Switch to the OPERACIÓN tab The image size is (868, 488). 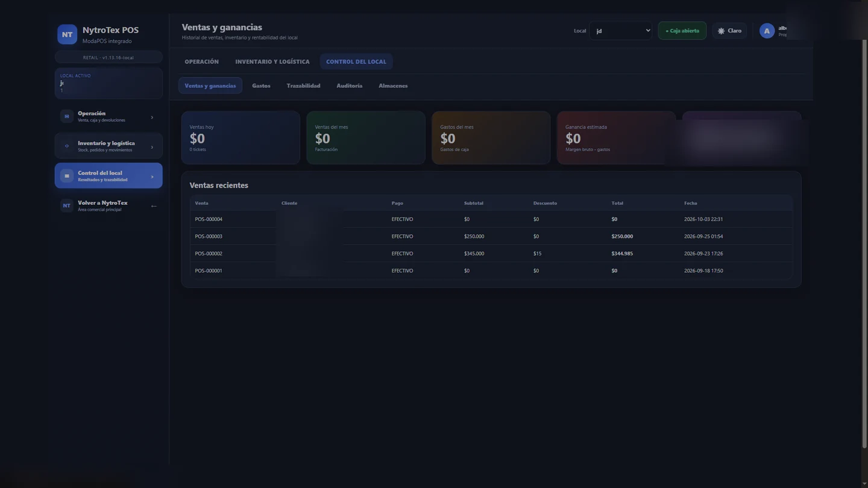[202, 61]
